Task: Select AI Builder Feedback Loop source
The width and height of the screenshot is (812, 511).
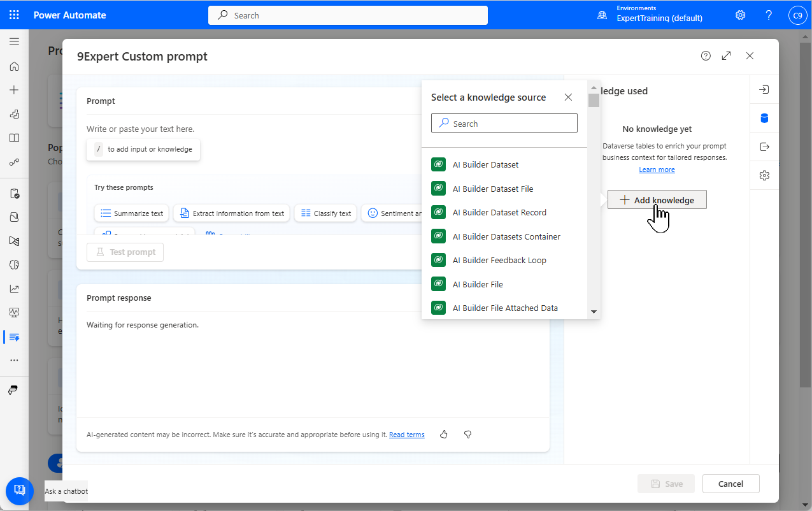Action: [499, 261]
